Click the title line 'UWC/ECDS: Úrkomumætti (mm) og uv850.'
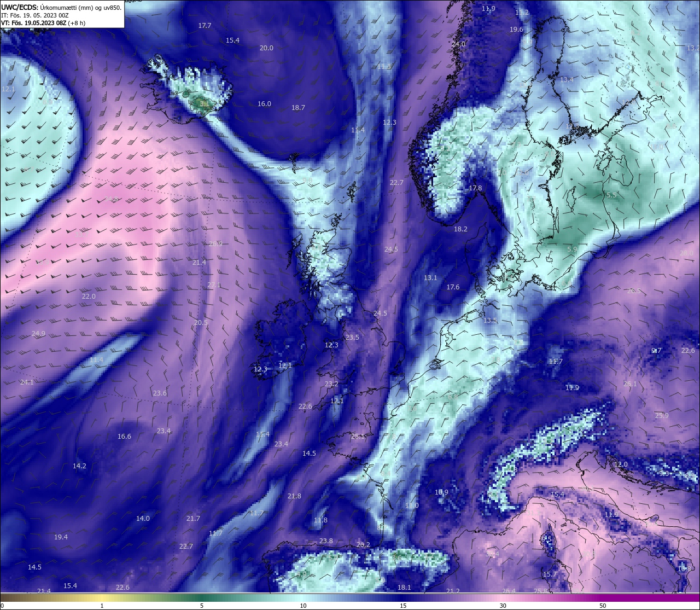The image size is (700, 610). 61,8
